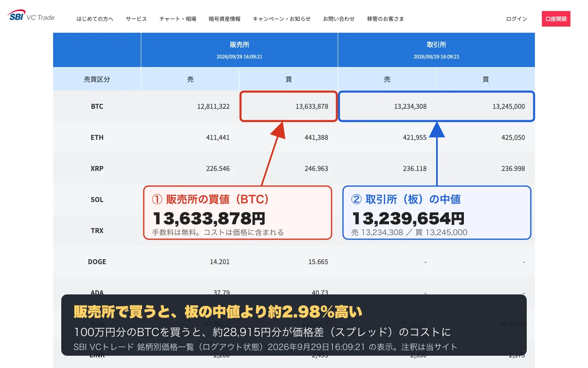Click the 買 subheader under 販売所
588x368 pixels.
pyautogui.click(x=289, y=79)
